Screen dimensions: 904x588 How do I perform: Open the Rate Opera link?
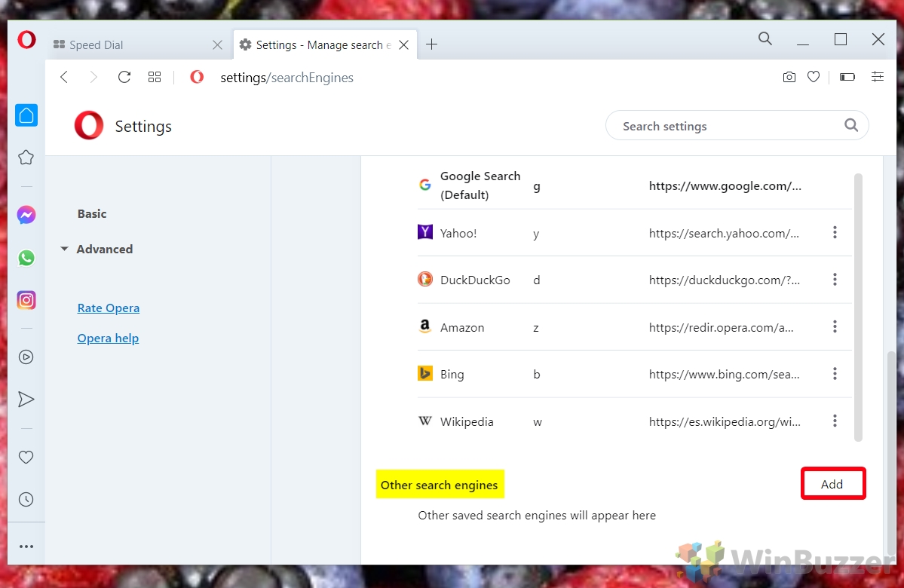109,308
